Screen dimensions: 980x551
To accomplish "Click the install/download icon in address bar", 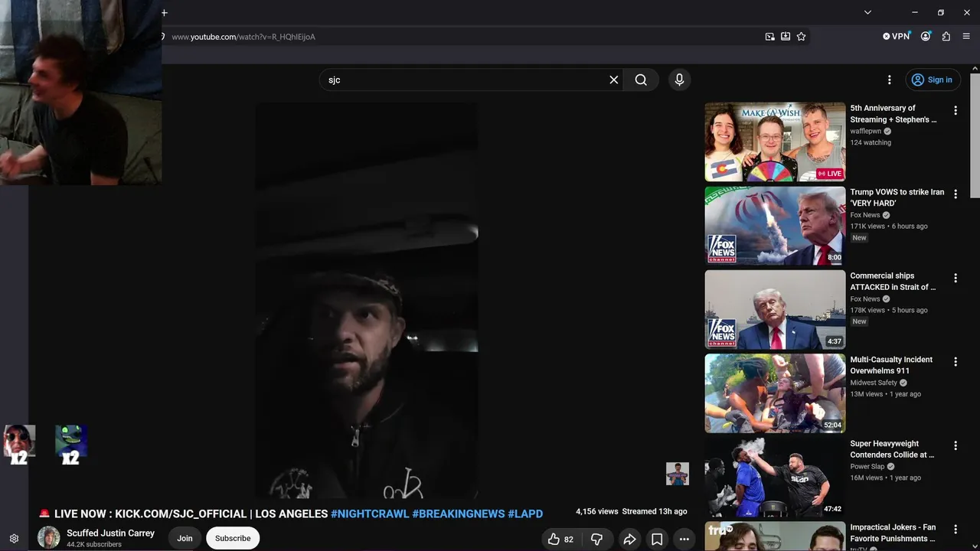I will pyautogui.click(x=786, y=37).
